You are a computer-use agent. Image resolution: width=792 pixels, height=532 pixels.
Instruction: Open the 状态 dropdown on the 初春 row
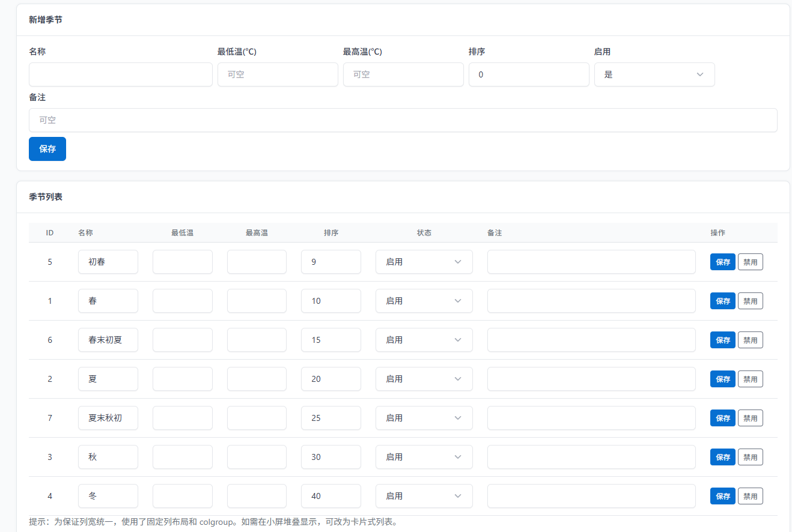click(x=424, y=262)
